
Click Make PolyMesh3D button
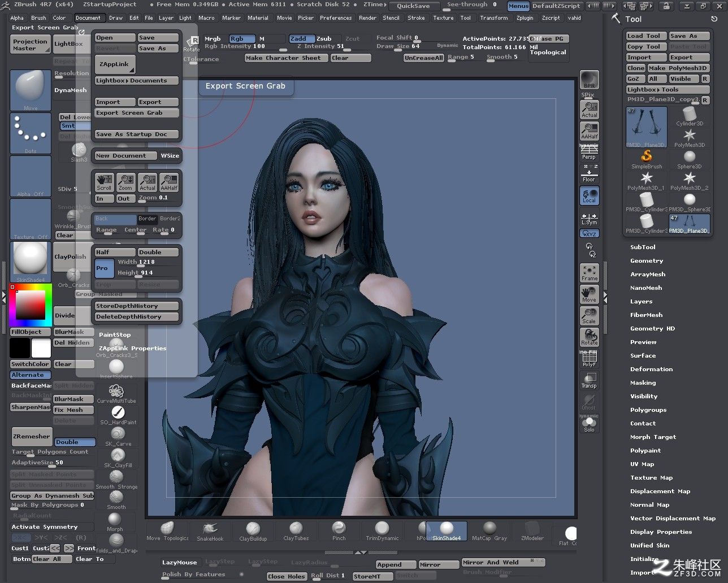coord(678,68)
